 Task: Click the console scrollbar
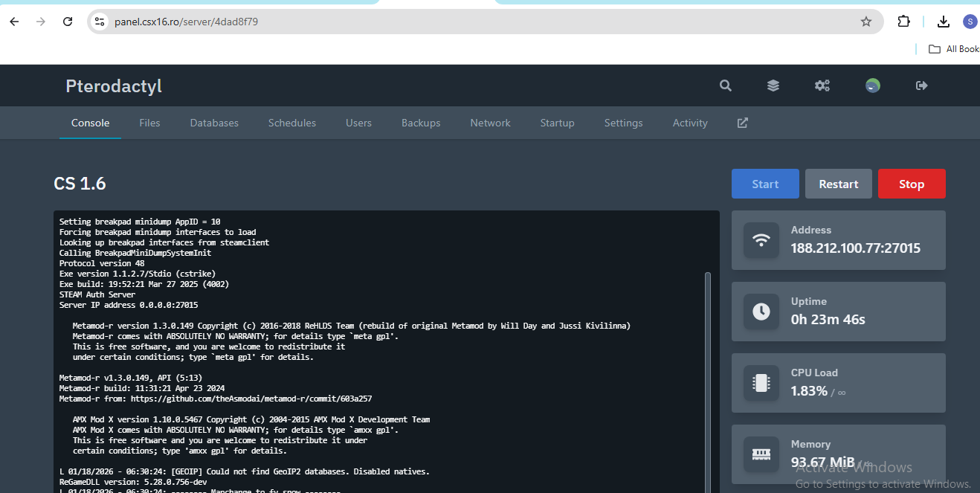click(707, 372)
